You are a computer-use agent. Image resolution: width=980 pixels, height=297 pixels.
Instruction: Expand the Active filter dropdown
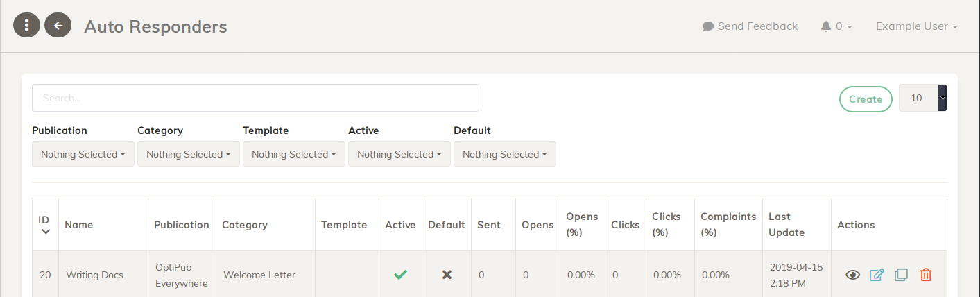click(x=399, y=154)
